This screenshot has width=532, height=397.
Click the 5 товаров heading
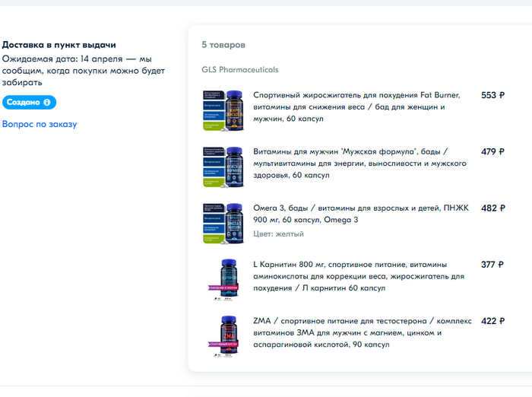223,44
